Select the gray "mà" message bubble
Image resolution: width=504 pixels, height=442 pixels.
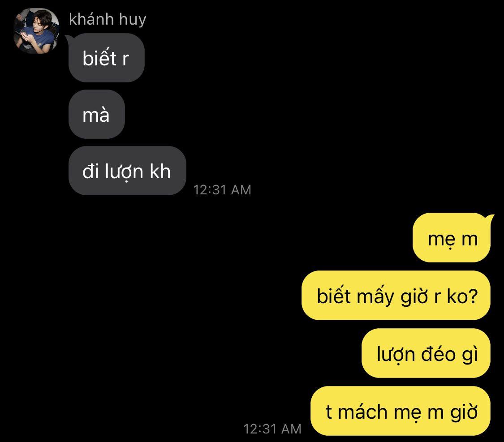96,114
